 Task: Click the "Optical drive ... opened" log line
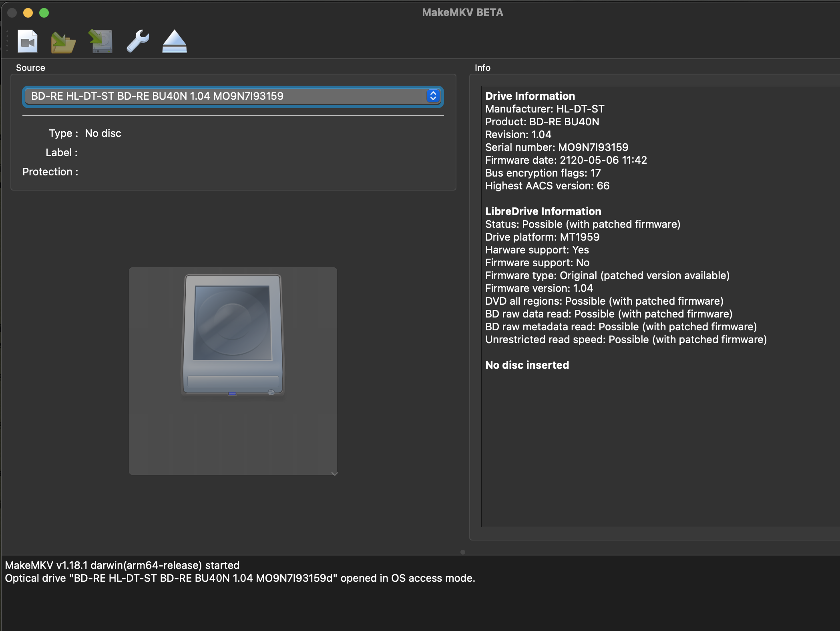tap(239, 578)
